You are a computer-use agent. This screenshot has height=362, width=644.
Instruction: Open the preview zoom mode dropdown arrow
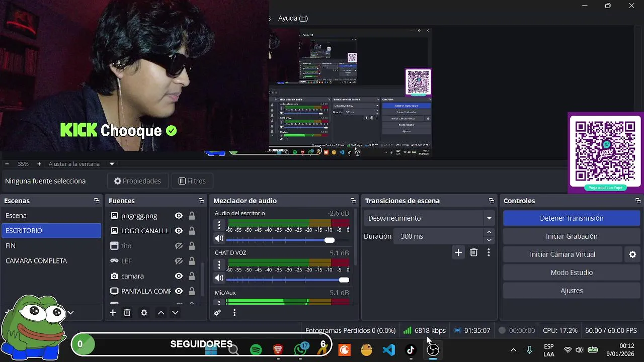tap(112, 164)
